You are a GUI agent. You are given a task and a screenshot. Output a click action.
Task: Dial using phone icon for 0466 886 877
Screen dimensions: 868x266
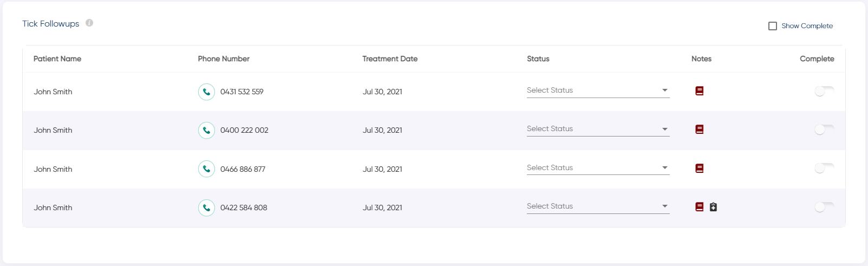tap(206, 169)
